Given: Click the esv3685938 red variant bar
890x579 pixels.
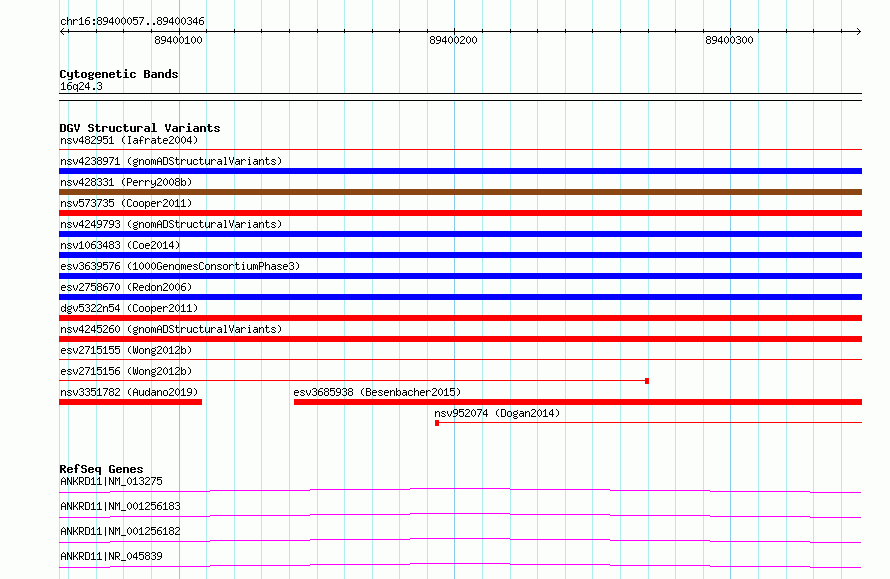Looking at the screenshot, I should [x=578, y=402].
